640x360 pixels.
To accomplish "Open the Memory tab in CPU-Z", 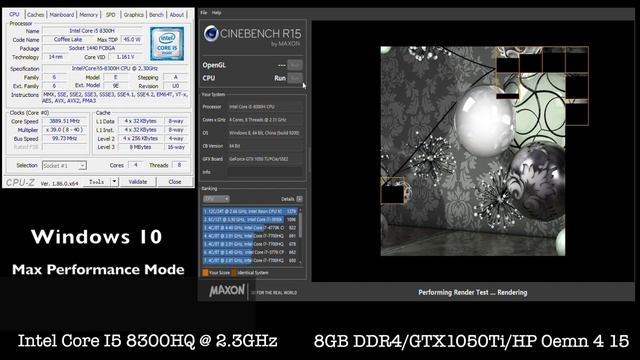I will click(x=89, y=15).
